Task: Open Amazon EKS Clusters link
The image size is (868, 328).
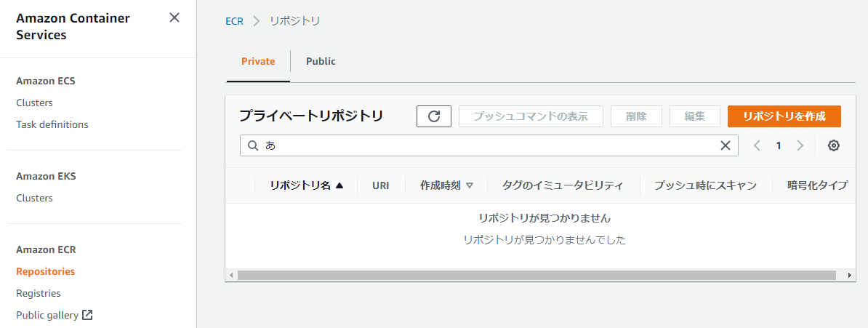Action: (34, 199)
